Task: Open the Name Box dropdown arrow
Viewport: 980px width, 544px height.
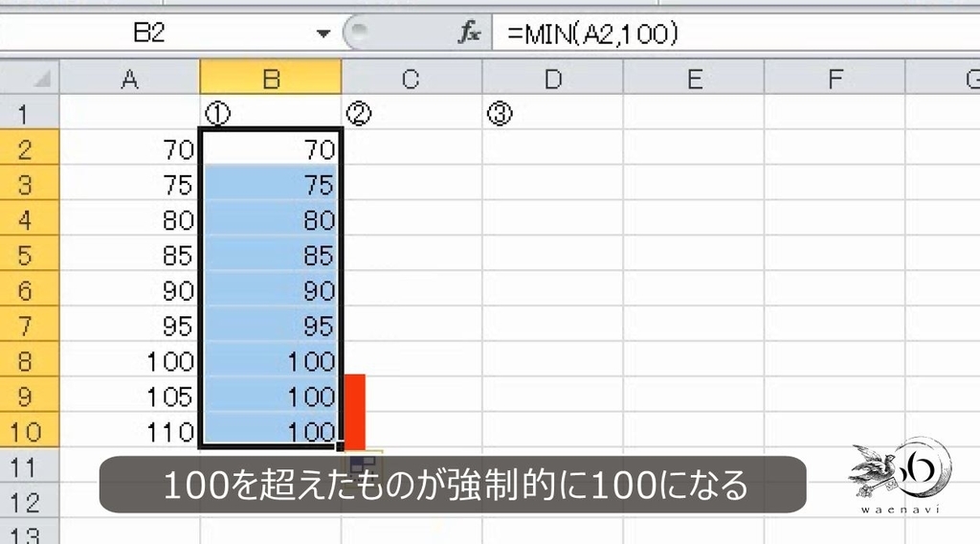Action: 323,34
